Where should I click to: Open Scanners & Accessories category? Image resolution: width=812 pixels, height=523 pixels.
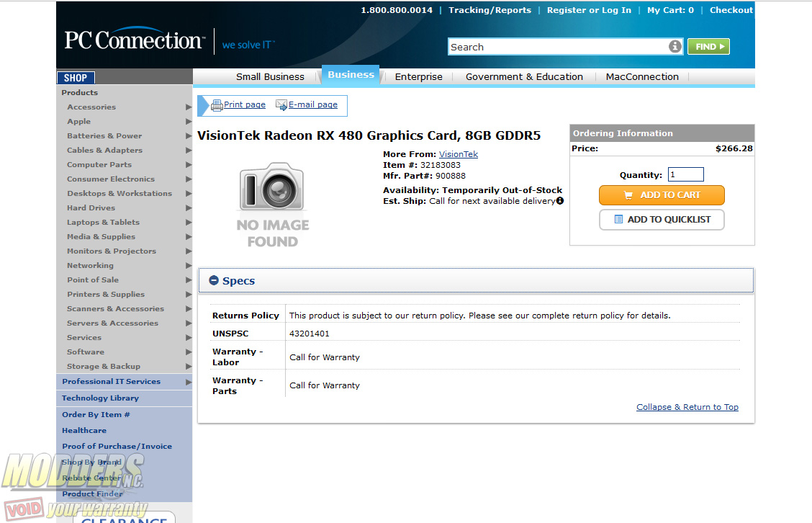115,309
